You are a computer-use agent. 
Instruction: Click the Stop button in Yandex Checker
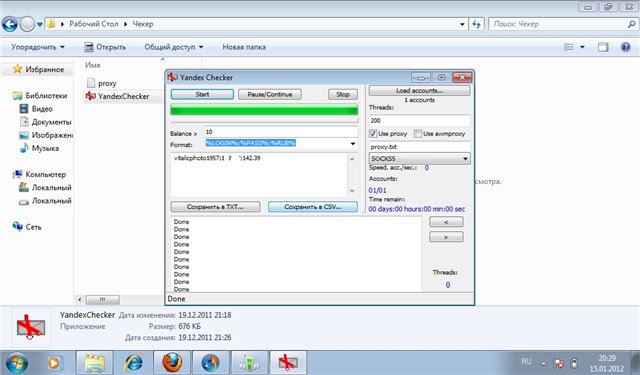343,94
